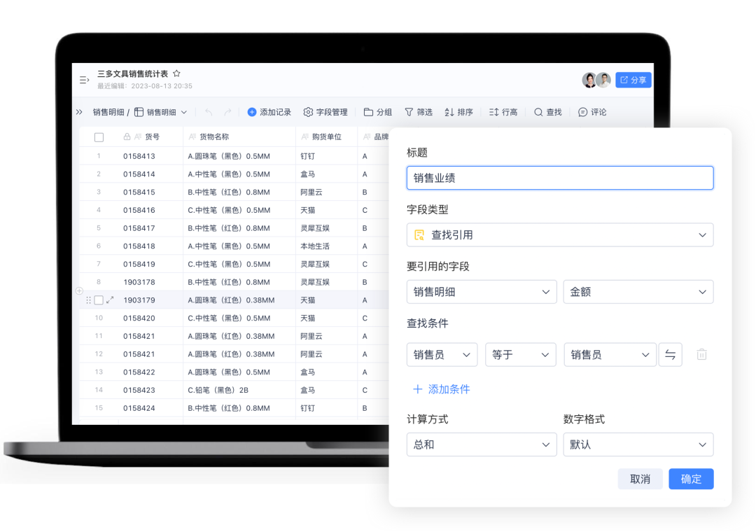Click the redo arrow in the toolbar
The image size is (756, 532).
click(227, 112)
